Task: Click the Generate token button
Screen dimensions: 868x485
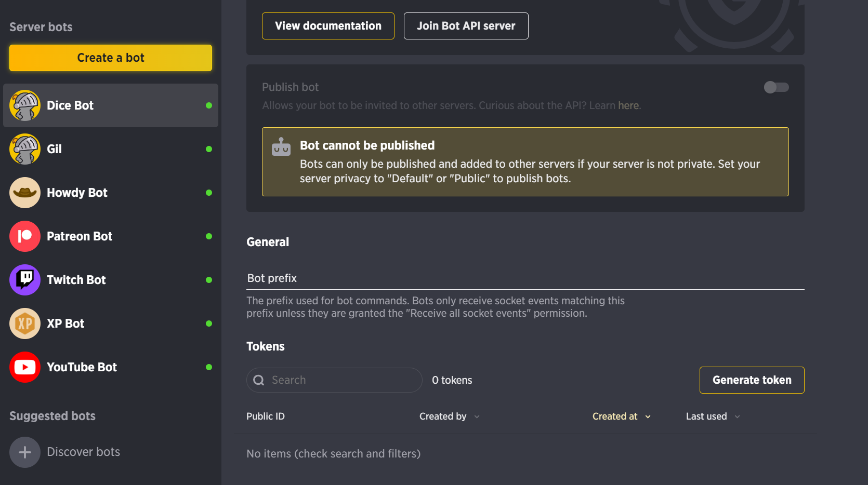Action: [x=752, y=380]
